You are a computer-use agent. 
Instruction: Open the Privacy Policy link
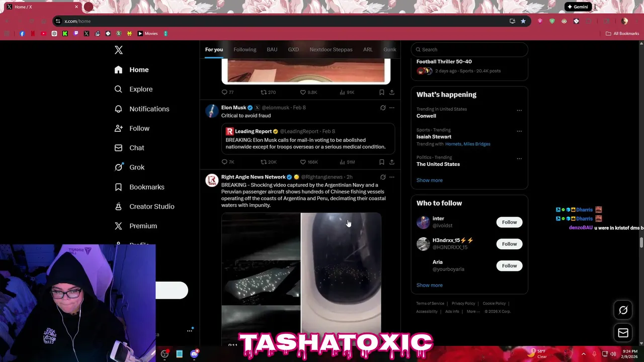[463, 304]
